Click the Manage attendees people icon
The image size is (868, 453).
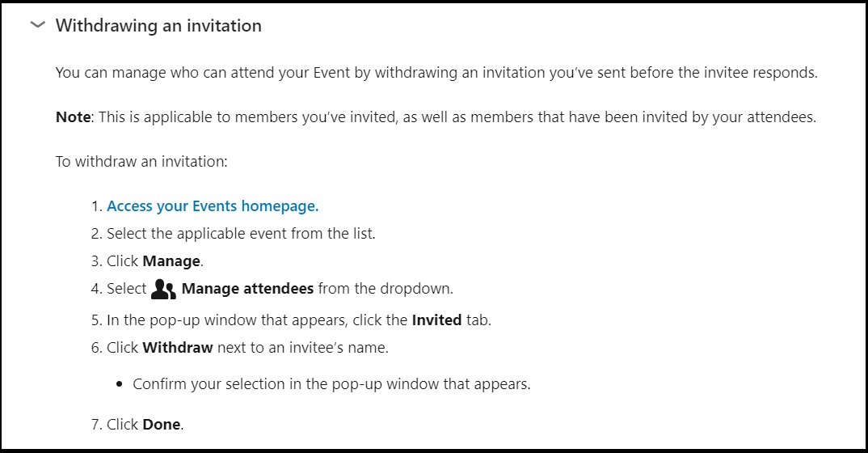(x=163, y=289)
